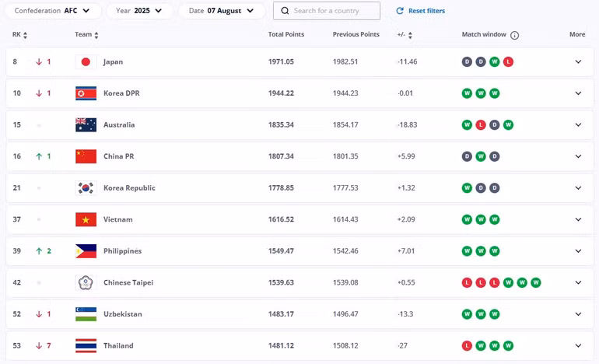Click the Chinese Taipei emblem icon
This screenshot has width=599, height=364.
86,282
